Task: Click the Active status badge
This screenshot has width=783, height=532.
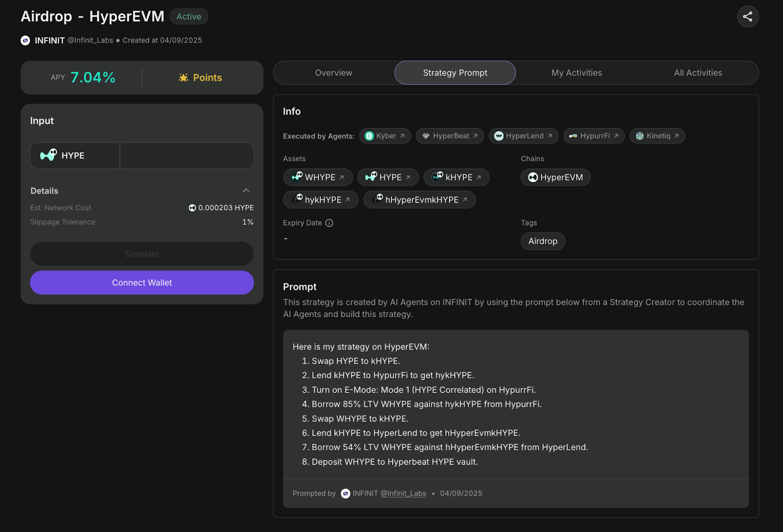Action: 189,17
